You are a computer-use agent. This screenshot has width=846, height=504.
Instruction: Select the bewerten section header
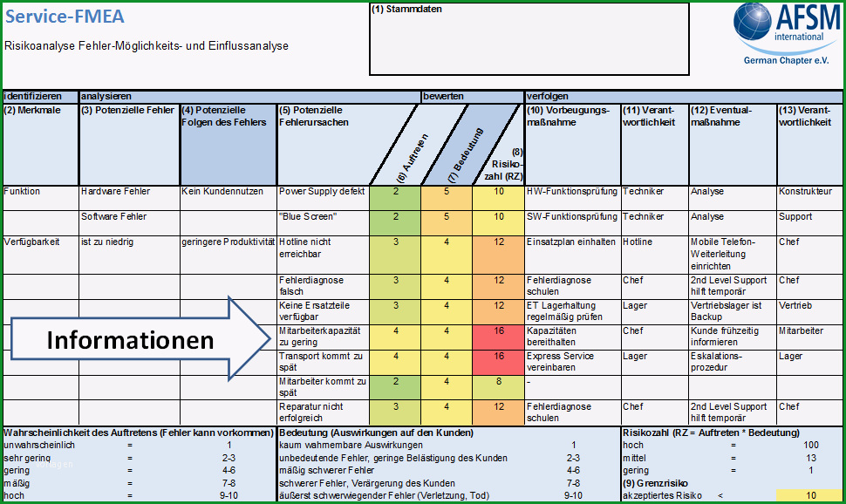pos(474,97)
